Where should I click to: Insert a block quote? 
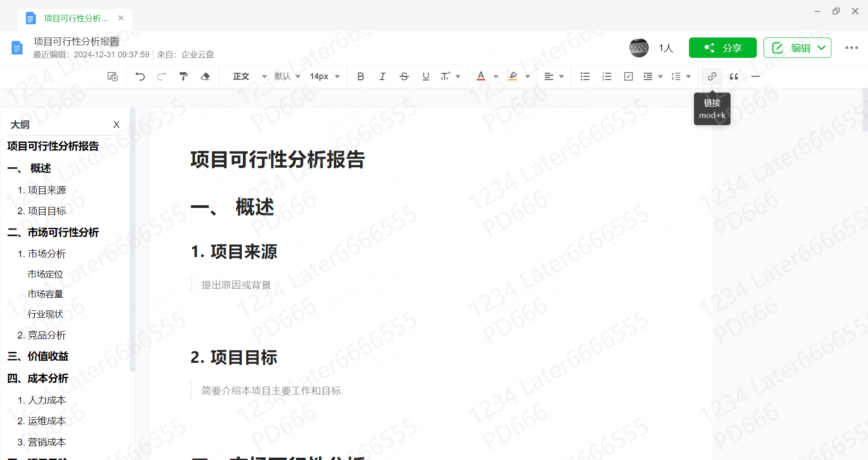(734, 76)
